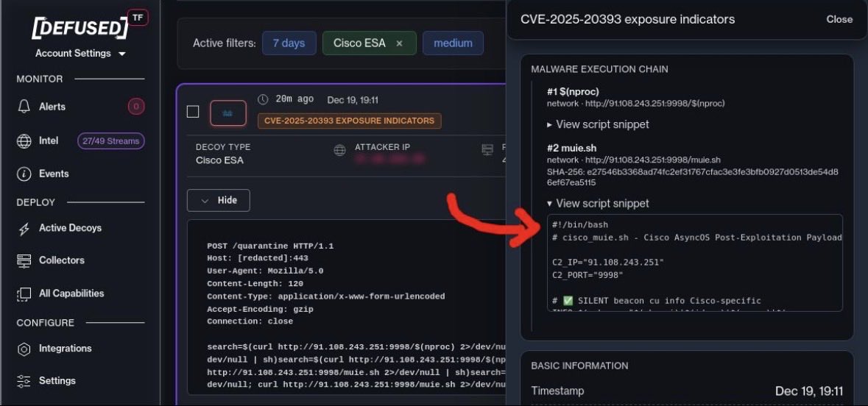Click the red-bordered decoy icon on the event card
Image resolution: width=868 pixels, height=406 pixels.
[x=228, y=113]
